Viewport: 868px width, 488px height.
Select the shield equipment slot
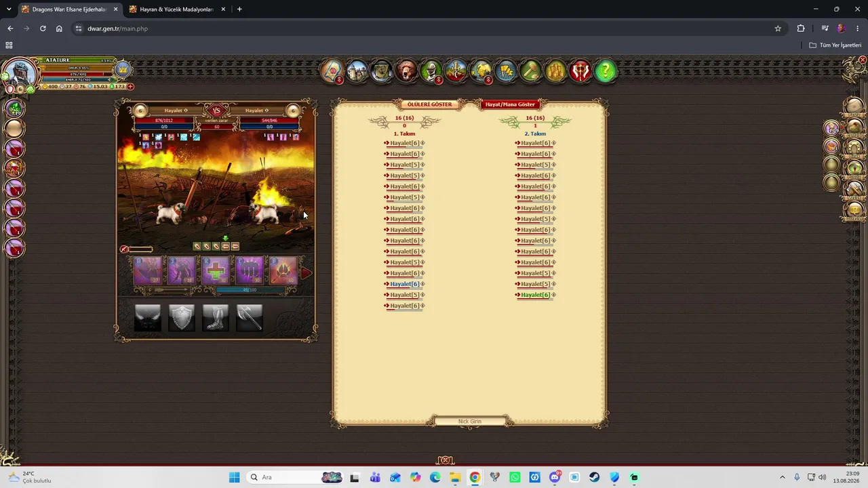[182, 317]
